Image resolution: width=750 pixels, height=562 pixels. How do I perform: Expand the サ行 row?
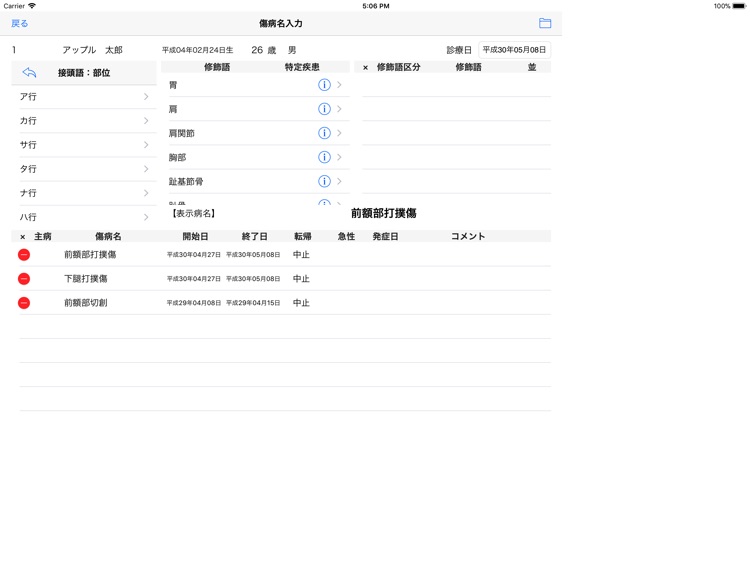(x=84, y=144)
